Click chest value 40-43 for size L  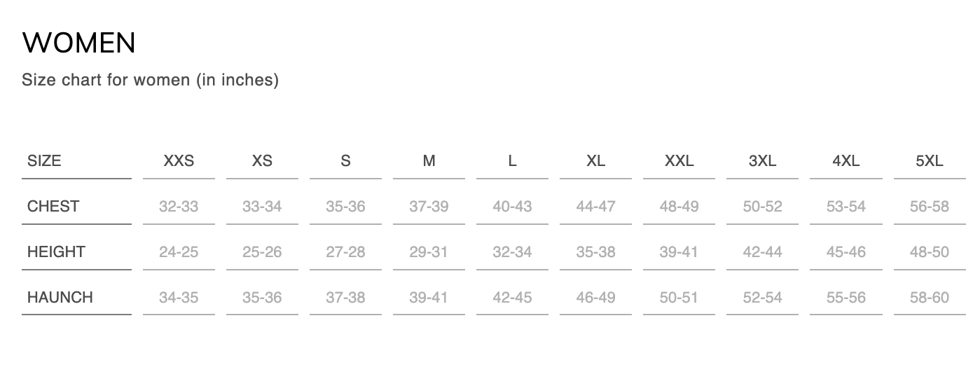pos(512,207)
